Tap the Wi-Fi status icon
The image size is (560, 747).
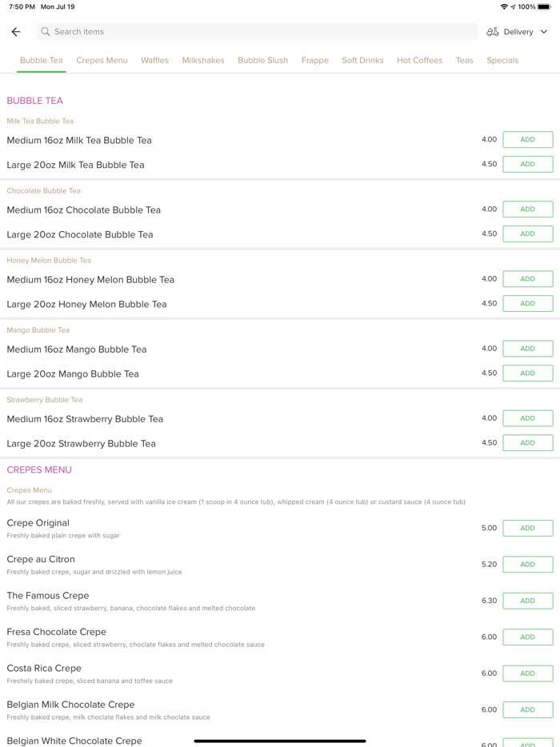coord(504,7)
